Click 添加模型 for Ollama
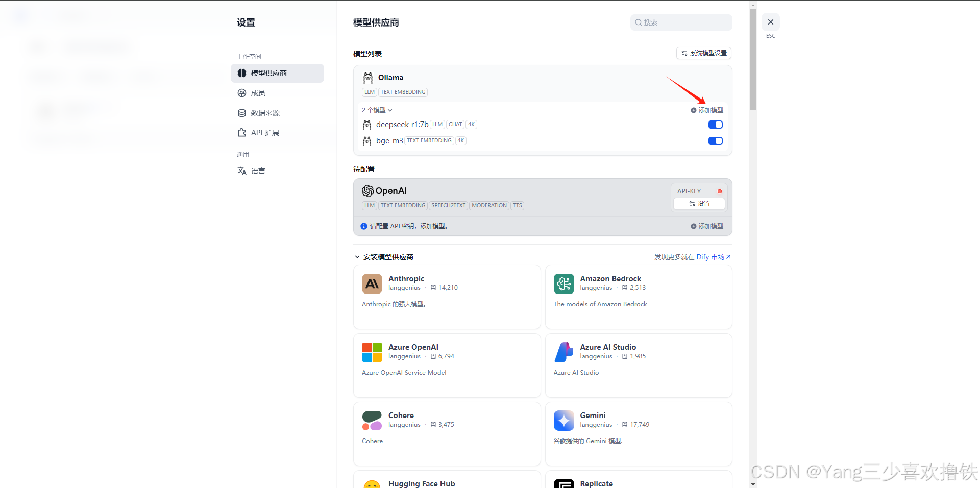This screenshot has width=980, height=488. 707,110
